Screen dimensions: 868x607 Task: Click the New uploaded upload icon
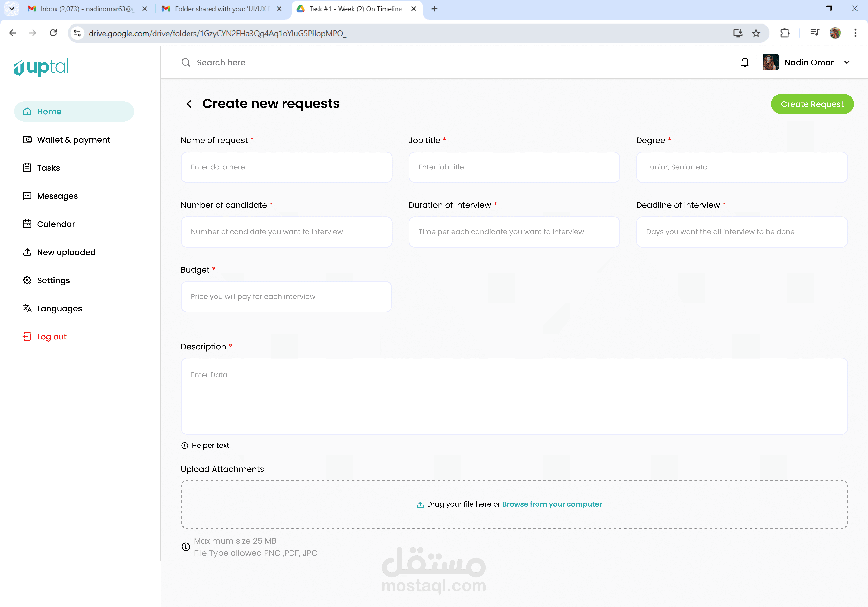coord(27,252)
